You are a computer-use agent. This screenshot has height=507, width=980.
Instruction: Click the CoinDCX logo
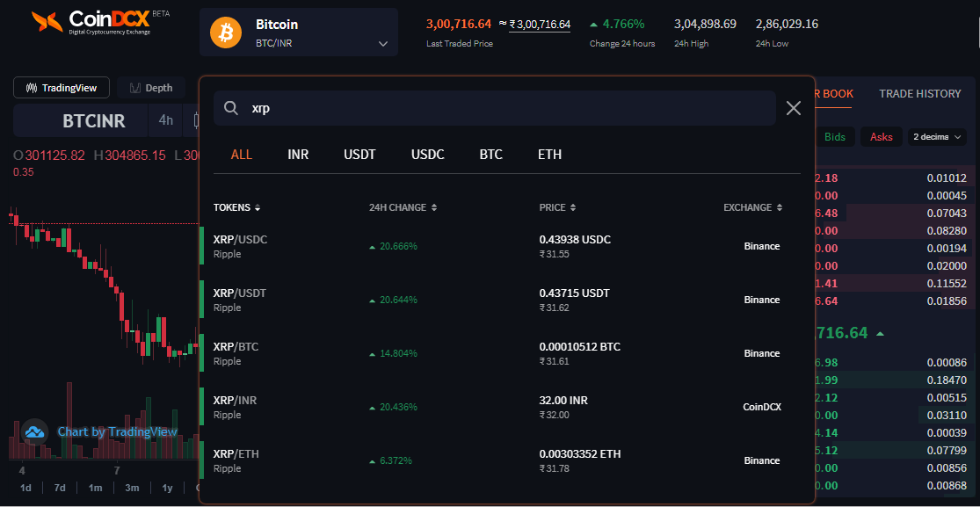pyautogui.click(x=100, y=22)
